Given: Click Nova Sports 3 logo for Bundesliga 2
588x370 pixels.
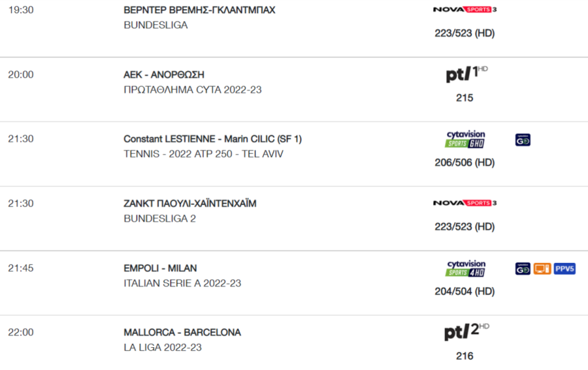Looking at the screenshot, I should [x=465, y=203].
